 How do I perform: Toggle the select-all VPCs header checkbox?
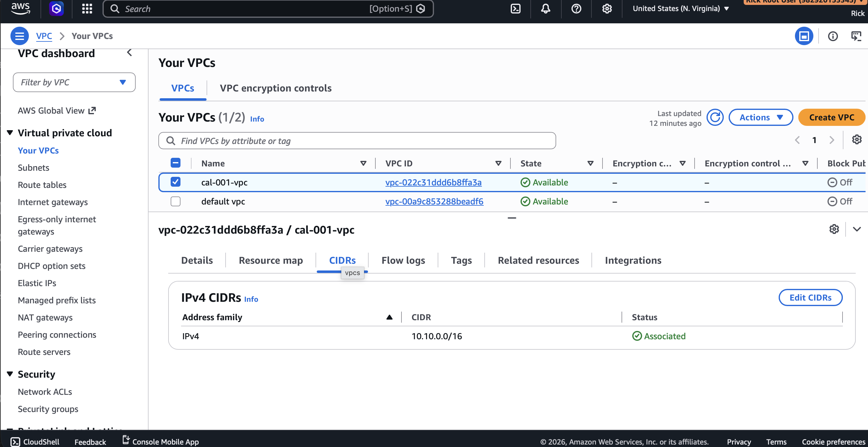click(176, 163)
